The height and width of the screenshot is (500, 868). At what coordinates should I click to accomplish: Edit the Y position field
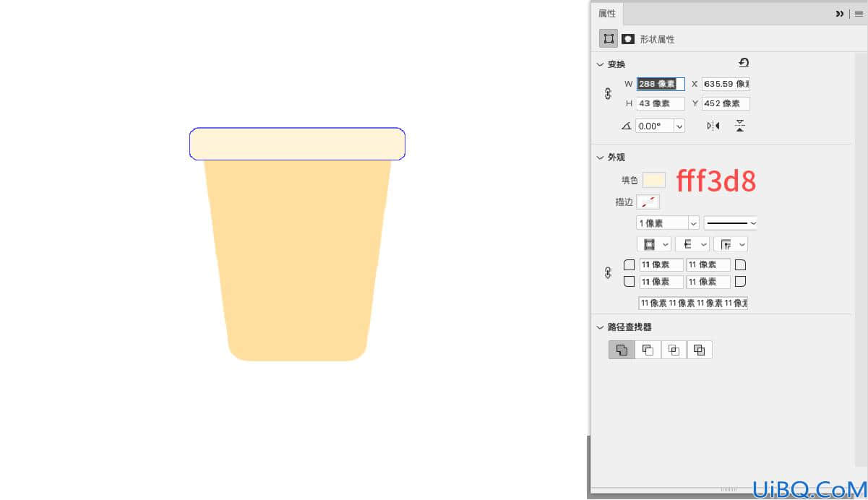pyautogui.click(x=726, y=103)
